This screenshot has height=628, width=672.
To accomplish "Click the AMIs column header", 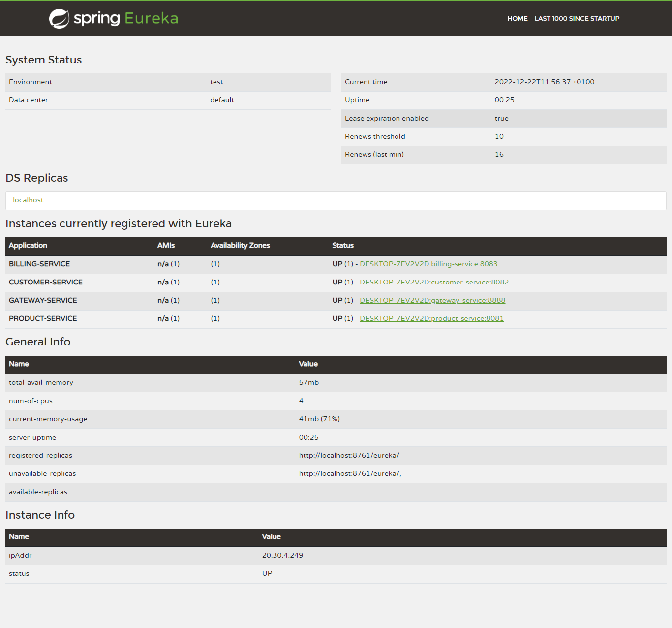I will [166, 246].
